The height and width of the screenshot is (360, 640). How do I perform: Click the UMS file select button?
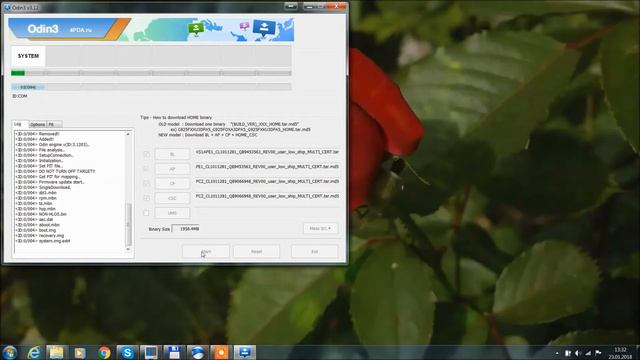[x=172, y=213]
